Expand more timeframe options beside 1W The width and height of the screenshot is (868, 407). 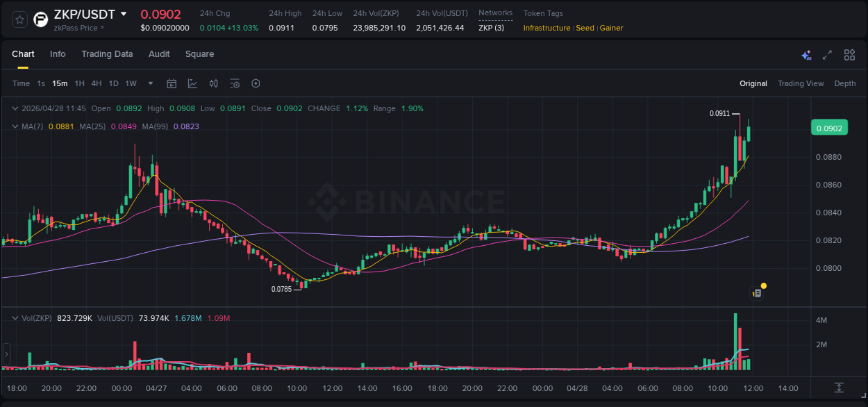click(x=150, y=83)
